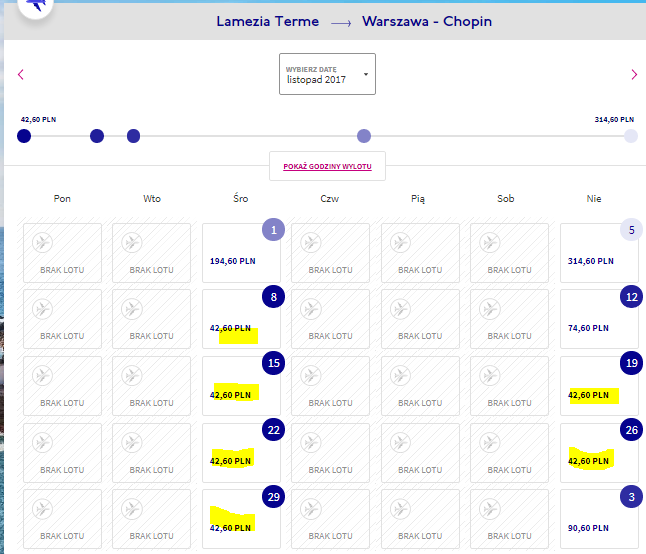Screen dimensions: 646x554
Task: Click the 'Wto' weekday header
Action: [x=152, y=199]
